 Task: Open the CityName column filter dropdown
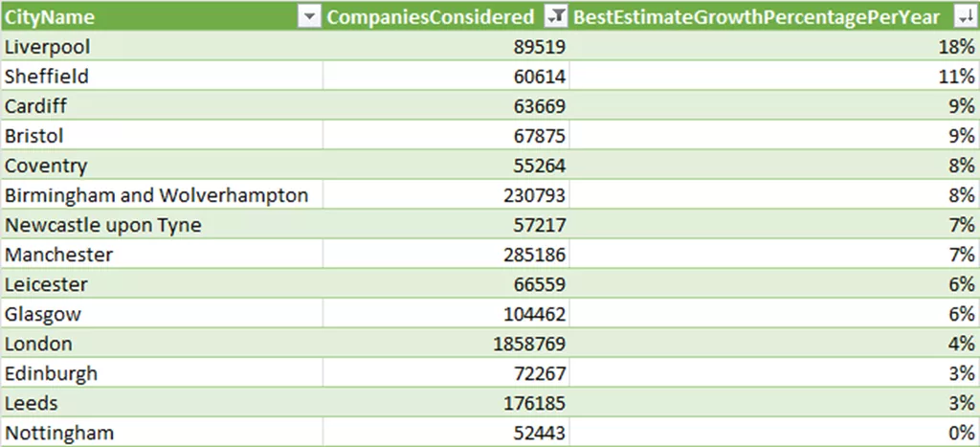(x=309, y=17)
